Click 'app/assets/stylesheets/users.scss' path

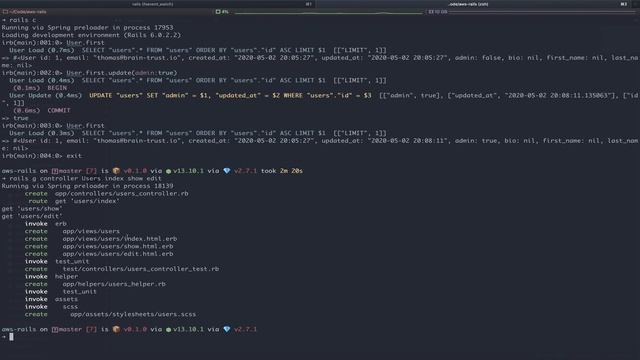(133, 314)
